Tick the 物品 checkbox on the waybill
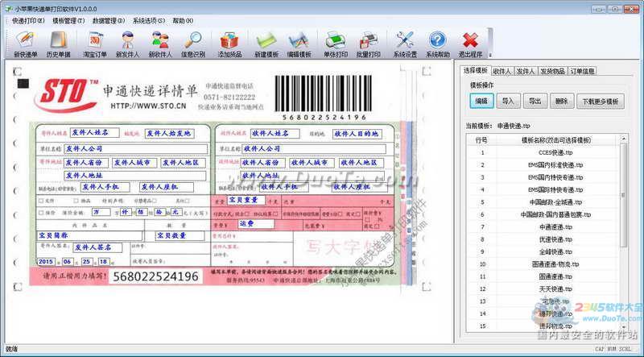This screenshot has height=357, width=644. tap(76, 201)
